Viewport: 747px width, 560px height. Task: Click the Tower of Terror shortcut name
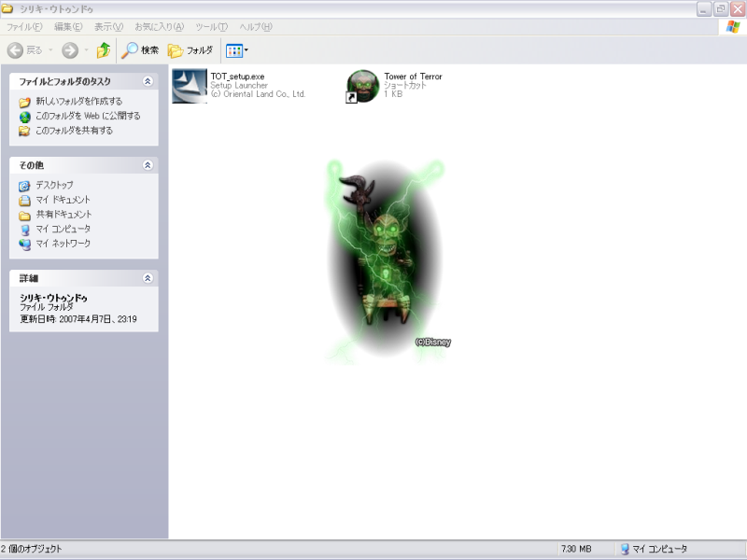[x=413, y=77]
